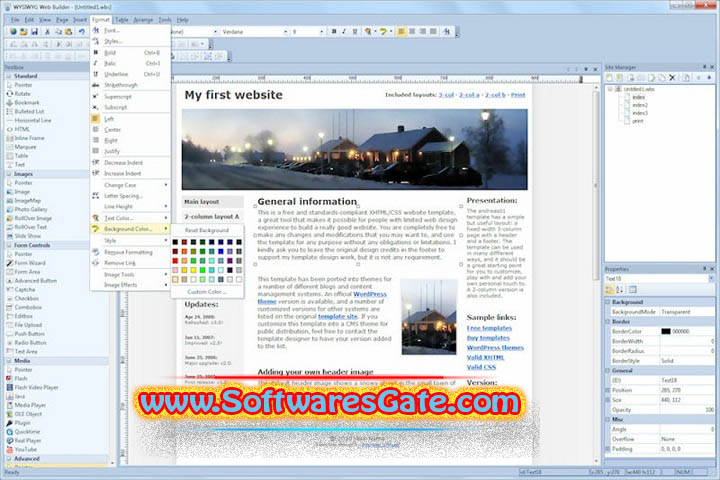Click Custom Color... in the palette
The image size is (720, 480).
coord(207,292)
